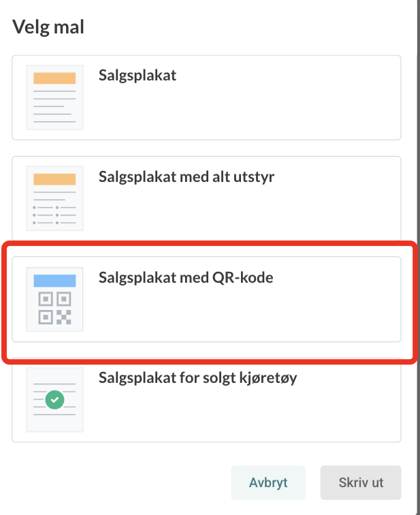Click the 'Salgsplakat med QR-kode' title text

186,278
